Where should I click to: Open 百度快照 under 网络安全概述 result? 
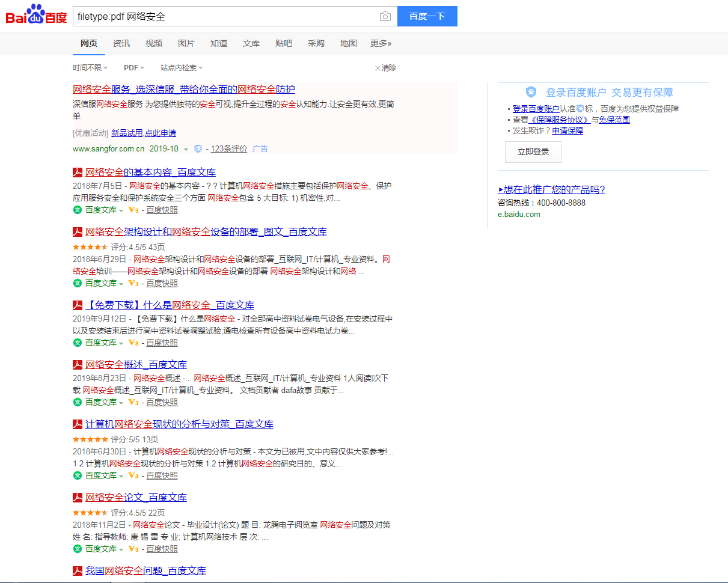click(162, 402)
